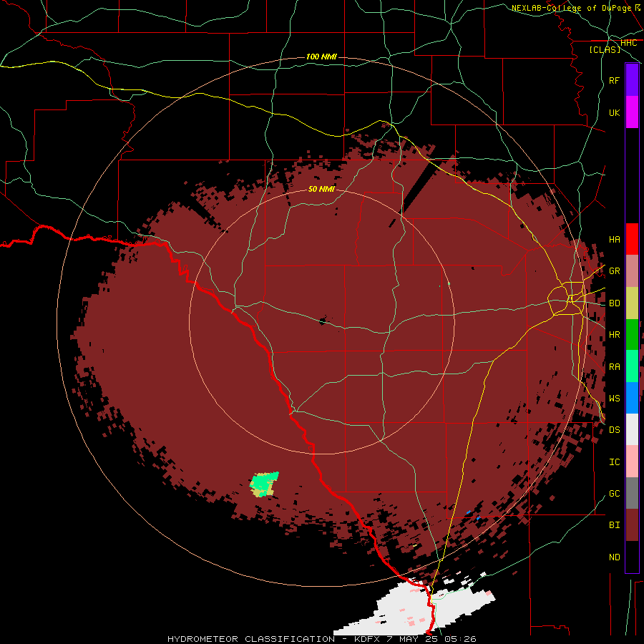The height and width of the screenshot is (644, 644).
Task: Click the 50 NMI range ring label
Action: (x=321, y=189)
